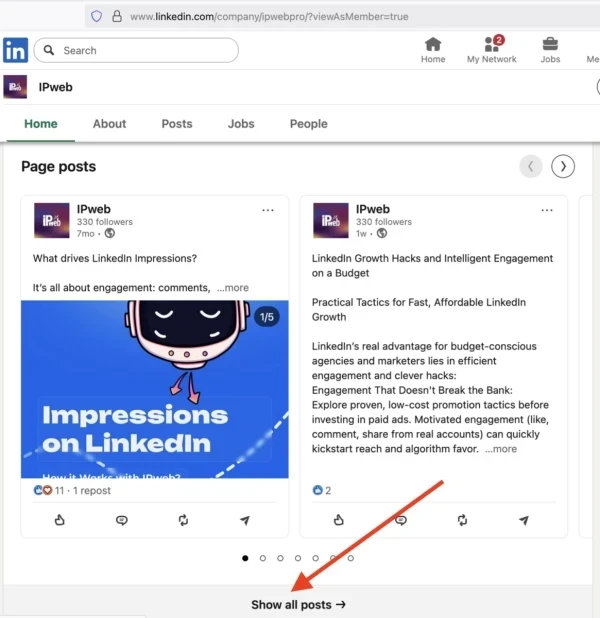This screenshot has height=618, width=600.
Task: Switch to the People tab
Action: coord(308,124)
